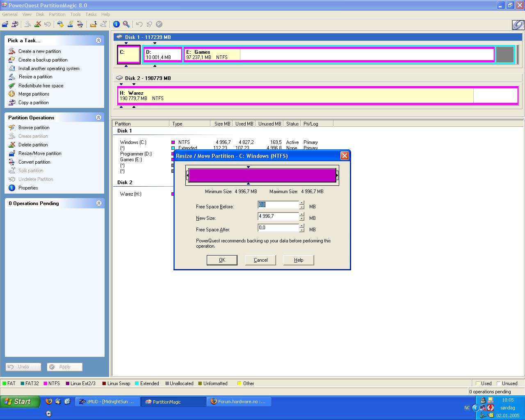Open the Disk menu
Screen dimensions: 525x420
coord(40,14)
